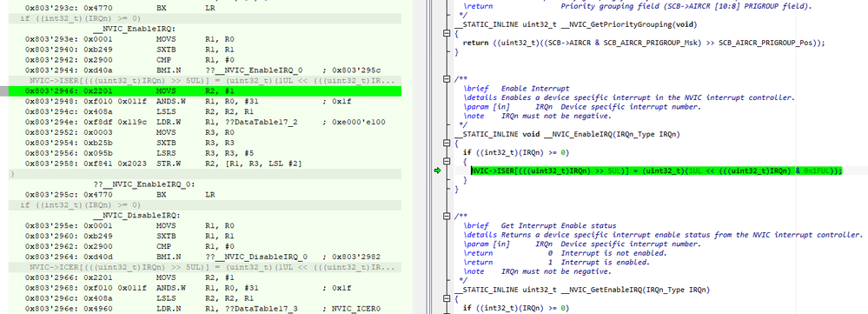Screen dimensions: 868x314
Task: Select the BMI.N ??__NVIC_DisableIRQ_0 instruction line
Action: click(205, 257)
